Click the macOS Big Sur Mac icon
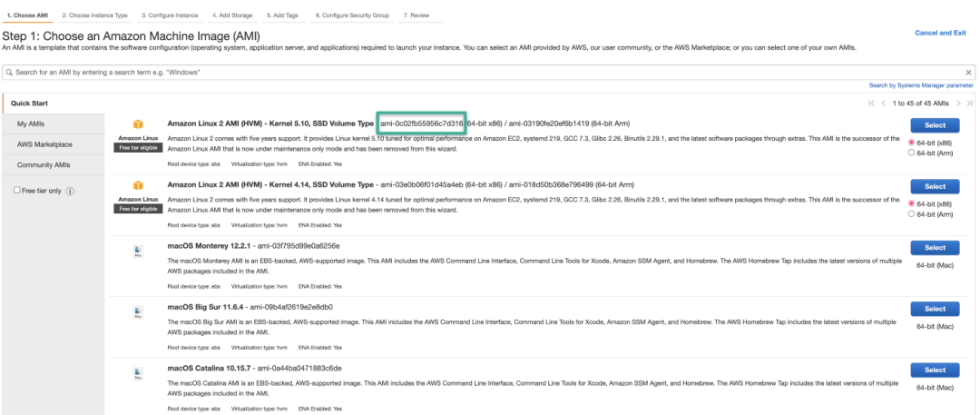The height and width of the screenshot is (415, 980). (138, 312)
